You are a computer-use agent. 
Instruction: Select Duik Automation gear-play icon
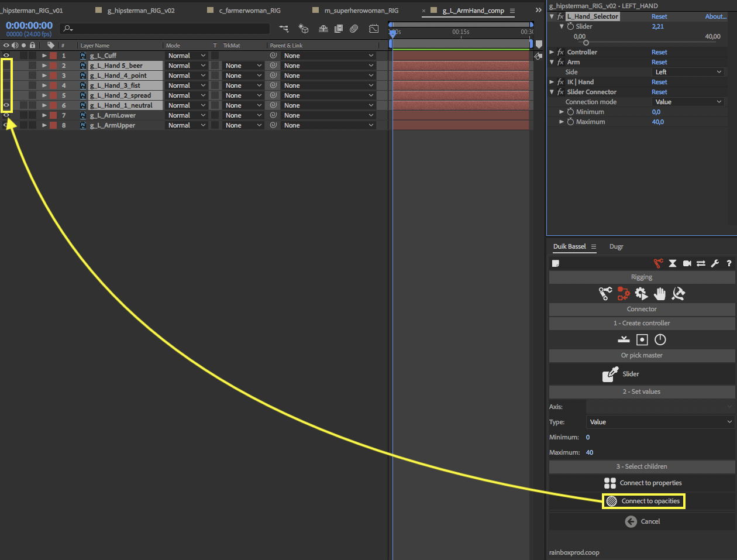[642, 293]
